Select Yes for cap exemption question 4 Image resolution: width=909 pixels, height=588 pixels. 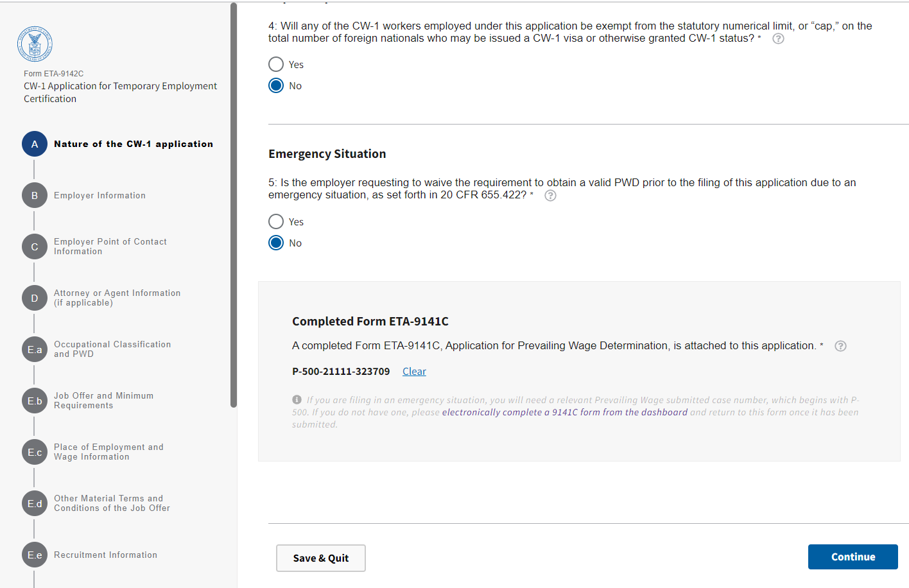[x=276, y=64]
